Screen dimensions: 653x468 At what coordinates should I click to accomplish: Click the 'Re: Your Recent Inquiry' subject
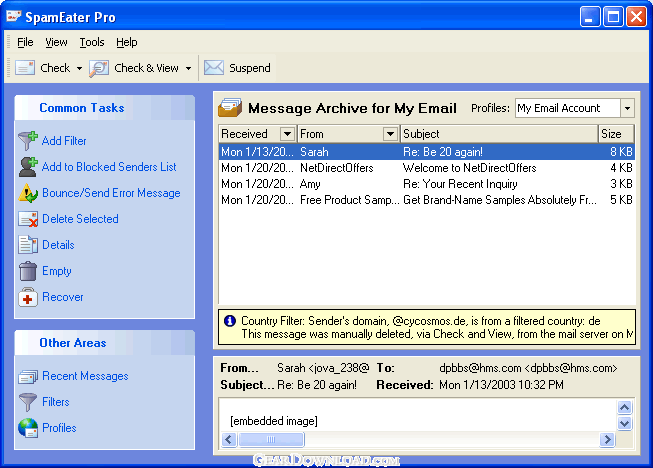click(460, 184)
